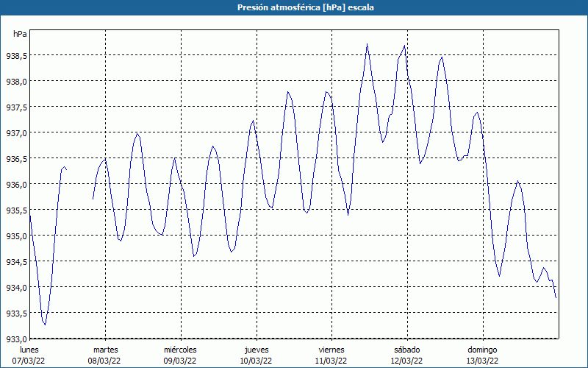This screenshot has width=588, height=368.
Task: Click the 936,5 y-axis value
Action: point(16,158)
